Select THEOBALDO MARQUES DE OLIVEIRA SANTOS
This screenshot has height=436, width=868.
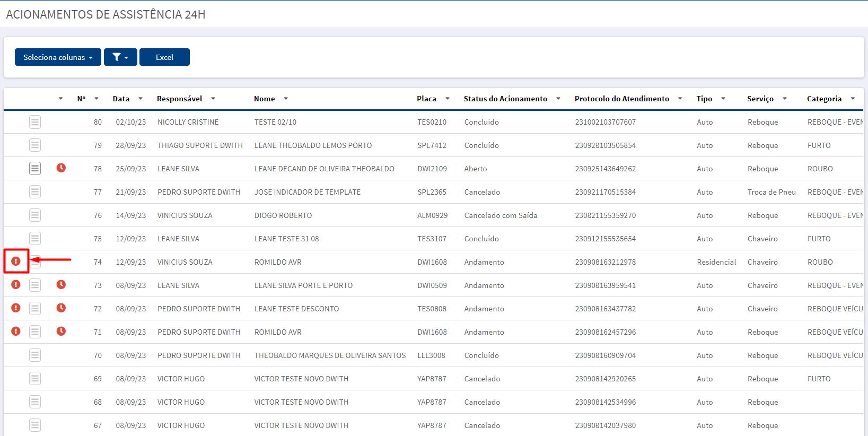[330, 355]
